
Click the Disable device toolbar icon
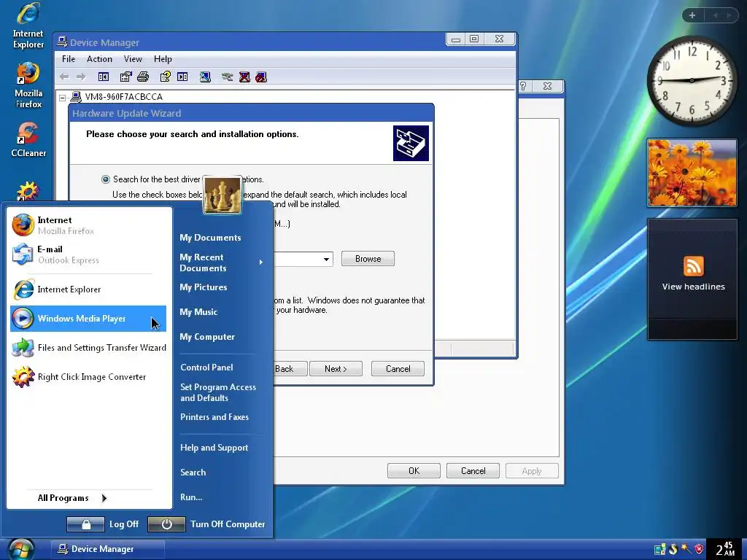coord(261,77)
